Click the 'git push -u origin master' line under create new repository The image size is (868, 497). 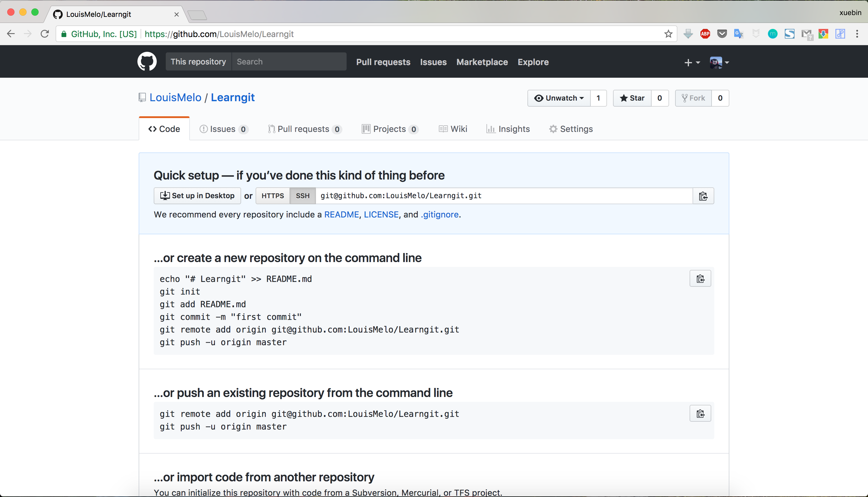coord(223,342)
